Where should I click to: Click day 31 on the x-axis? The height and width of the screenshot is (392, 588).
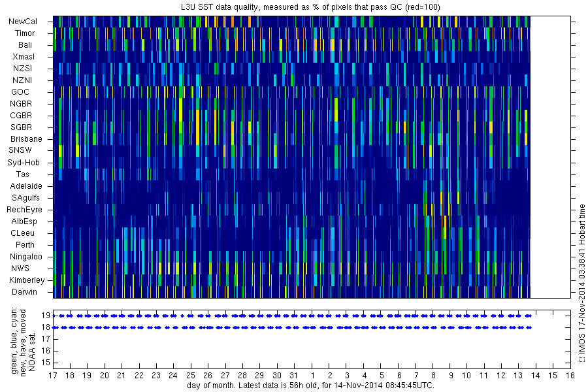click(x=293, y=376)
